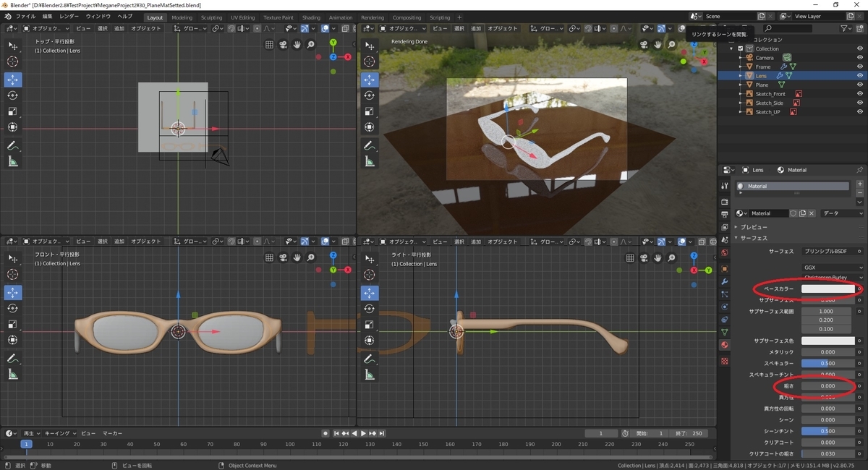The height and width of the screenshot is (470, 868).
Task: Open the GGX distribution dropdown
Action: [x=833, y=268]
